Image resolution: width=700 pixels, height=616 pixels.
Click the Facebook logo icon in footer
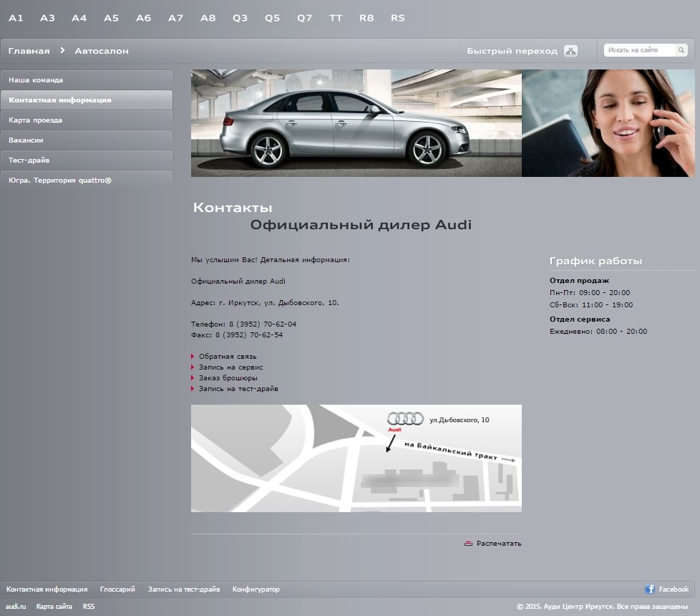(650, 589)
